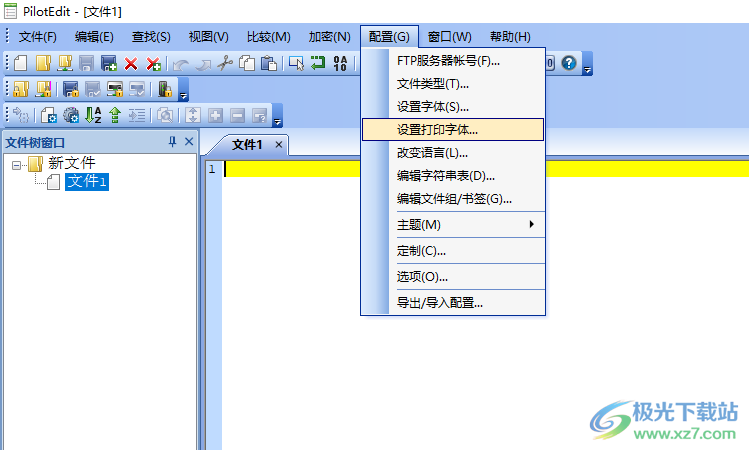Click the green up arrow icon
Image resolution: width=749 pixels, height=450 pixels.
coord(115,115)
